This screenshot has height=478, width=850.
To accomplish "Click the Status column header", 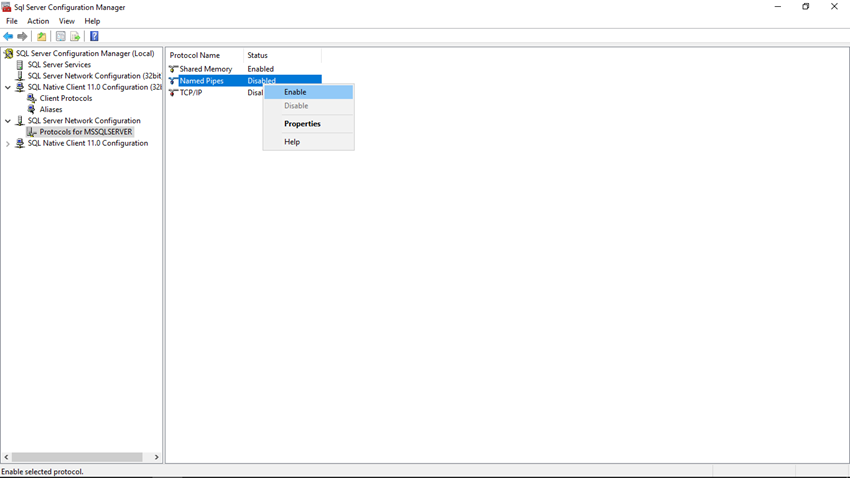I will tap(282, 55).
